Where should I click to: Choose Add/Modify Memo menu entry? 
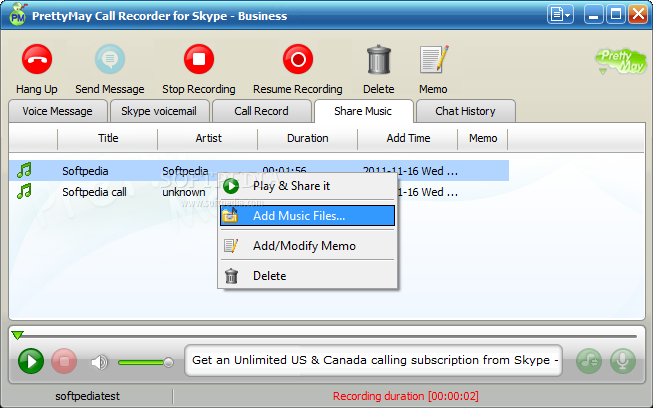[308, 246]
